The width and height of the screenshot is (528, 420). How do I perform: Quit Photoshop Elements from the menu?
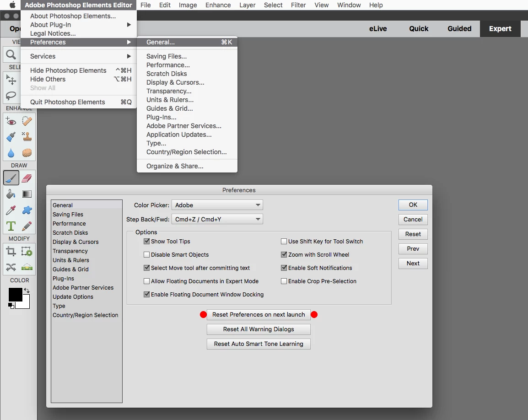coord(79,102)
